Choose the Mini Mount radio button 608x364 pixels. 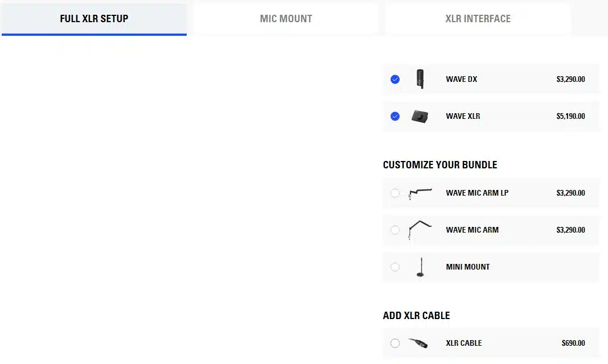point(395,267)
